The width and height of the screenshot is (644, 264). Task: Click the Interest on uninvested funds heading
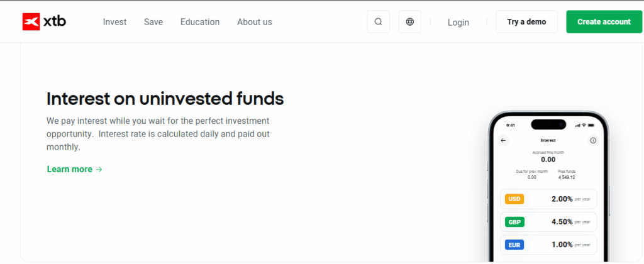[165, 99]
